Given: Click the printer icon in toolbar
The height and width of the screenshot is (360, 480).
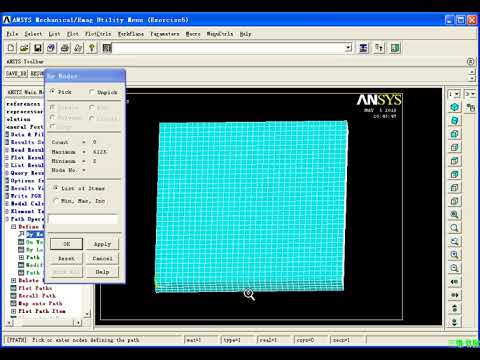Looking at the screenshot, I should pyautogui.click(x=65, y=48).
